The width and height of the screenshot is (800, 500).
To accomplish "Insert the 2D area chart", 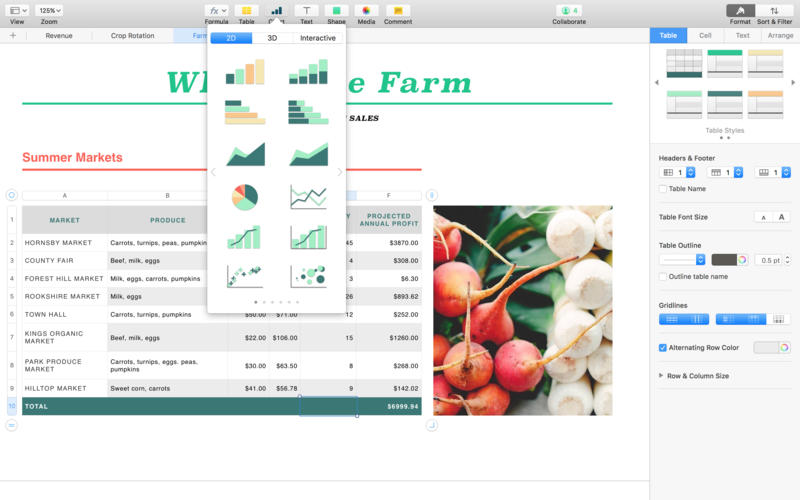I will tap(245, 154).
